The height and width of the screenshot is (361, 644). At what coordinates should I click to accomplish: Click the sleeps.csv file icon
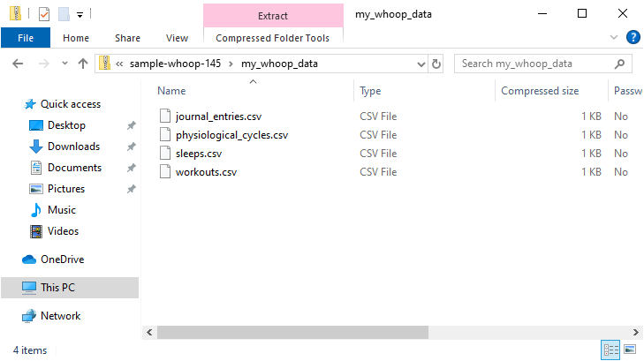tap(165, 153)
